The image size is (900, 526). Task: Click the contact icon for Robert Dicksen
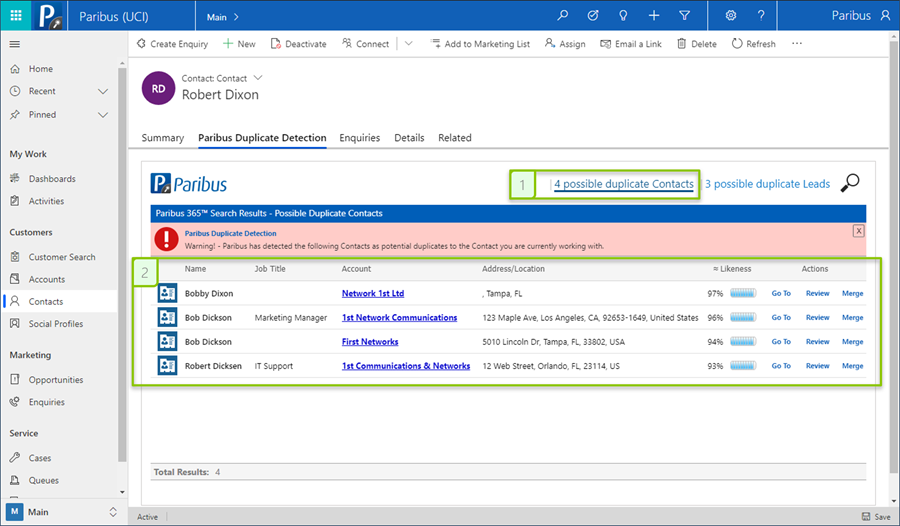168,365
